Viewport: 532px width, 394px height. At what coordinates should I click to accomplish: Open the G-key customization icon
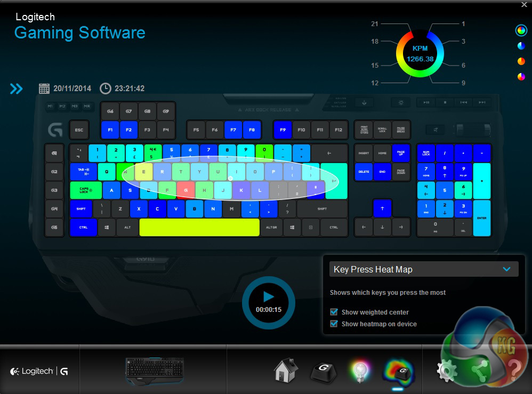pyautogui.click(x=324, y=372)
